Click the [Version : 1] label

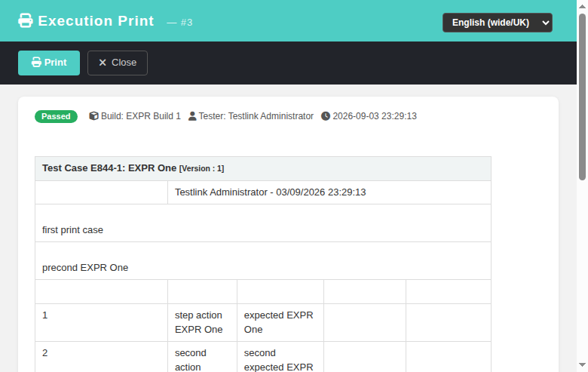click(x=201, y=168)
